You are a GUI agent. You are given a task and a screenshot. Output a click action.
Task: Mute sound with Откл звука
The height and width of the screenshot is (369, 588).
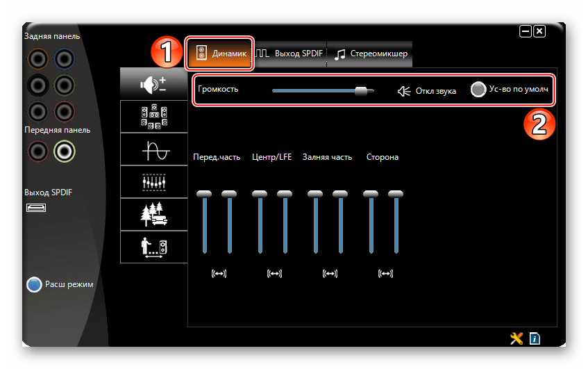point(427,91)
